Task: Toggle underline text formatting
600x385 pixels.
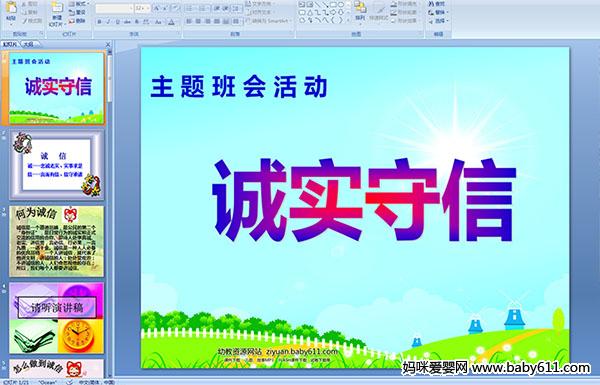Action: (117, 22)
